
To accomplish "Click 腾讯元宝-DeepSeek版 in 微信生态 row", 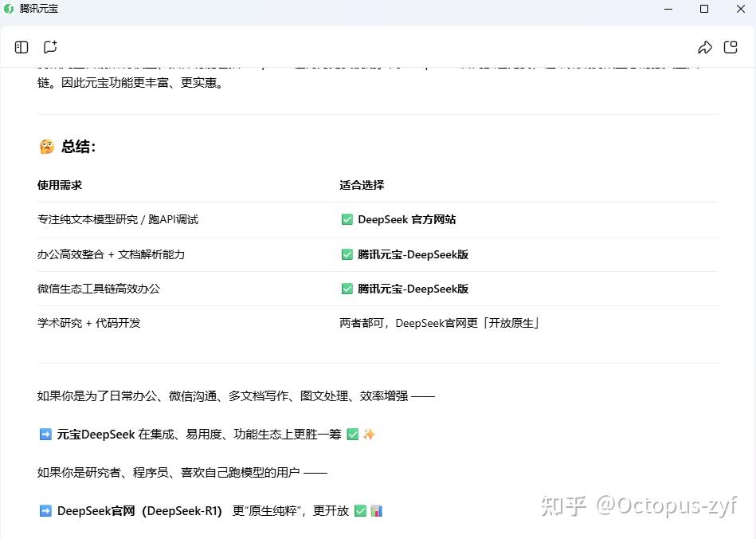I will 413,289.
